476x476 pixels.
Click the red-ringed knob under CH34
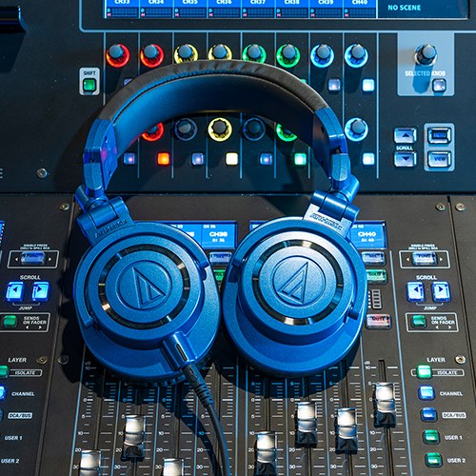[151, 55]
